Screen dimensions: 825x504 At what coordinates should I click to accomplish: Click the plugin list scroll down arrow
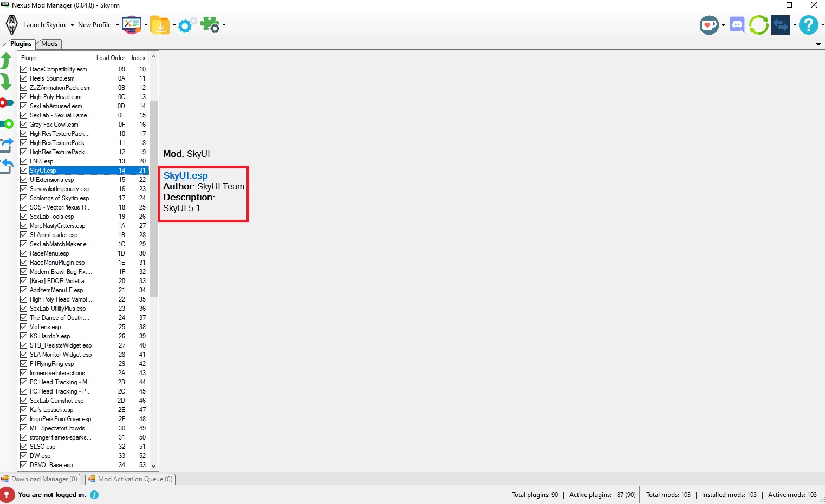pyautogui.click(x=154, y=466)
